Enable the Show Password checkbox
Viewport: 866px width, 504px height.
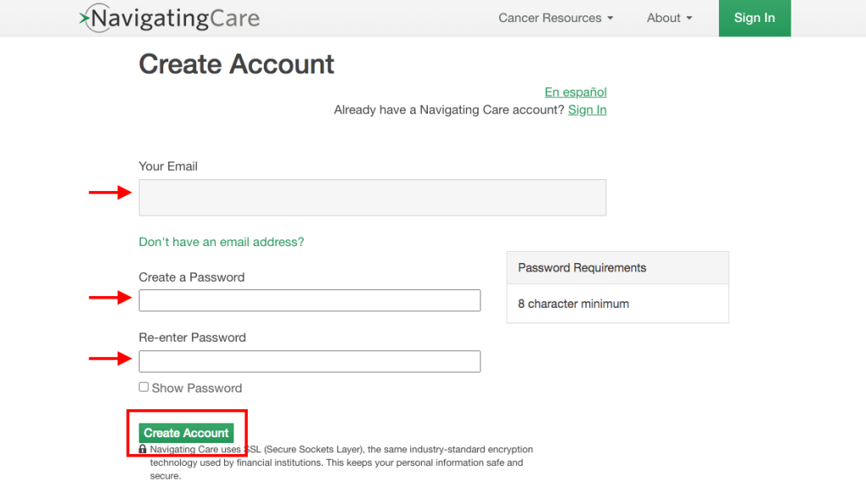[144, 387]
